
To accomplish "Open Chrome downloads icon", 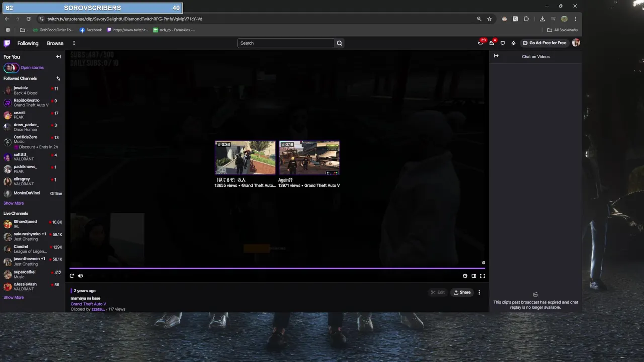I will (x=542, y=19).
